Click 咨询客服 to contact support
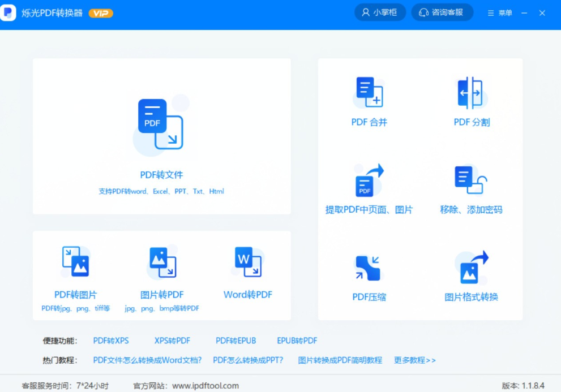 [x=442, y=12]
